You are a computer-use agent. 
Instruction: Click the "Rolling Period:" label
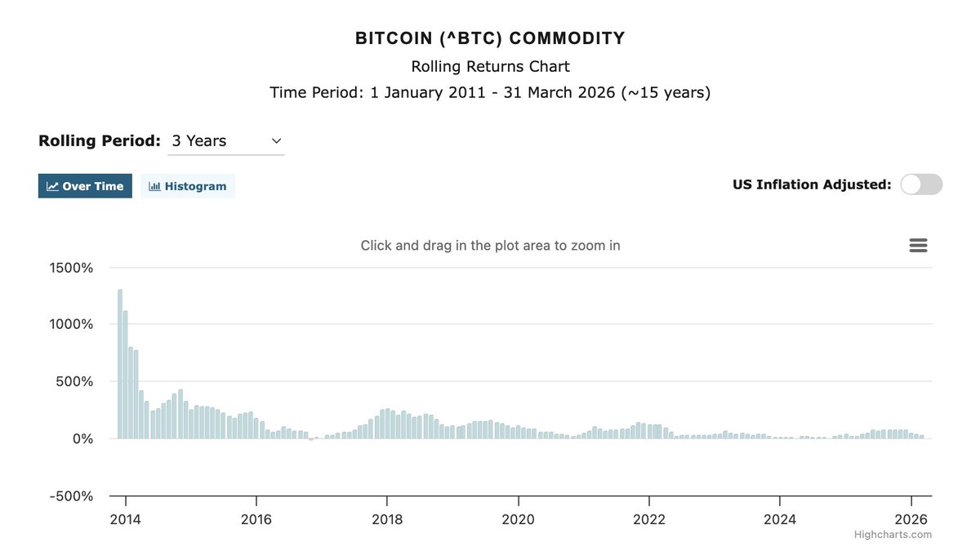tap(100, 140)
